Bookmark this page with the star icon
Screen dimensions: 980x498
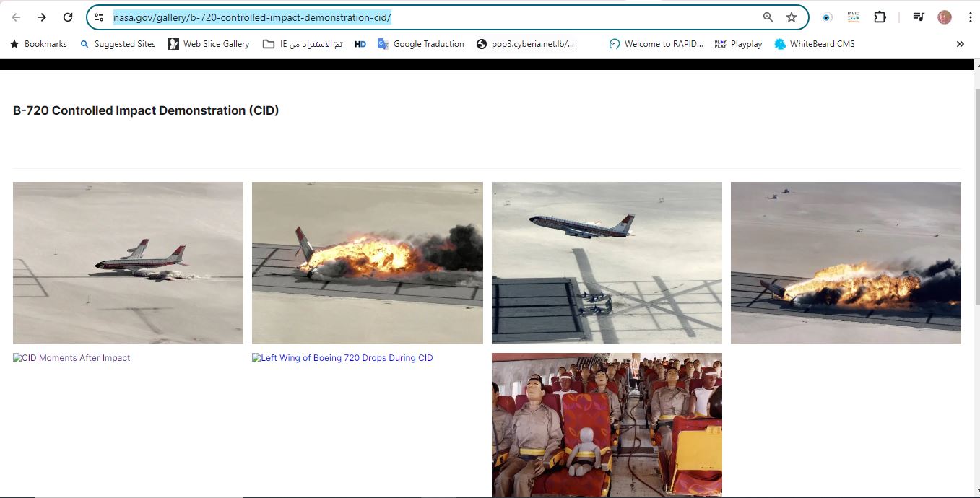tap(792, 17)
